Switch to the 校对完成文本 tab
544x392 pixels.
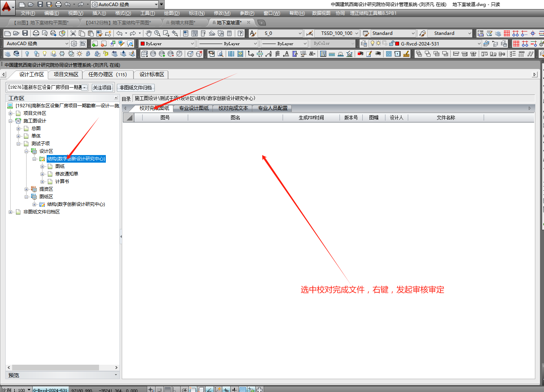click(x=233, y=108)
